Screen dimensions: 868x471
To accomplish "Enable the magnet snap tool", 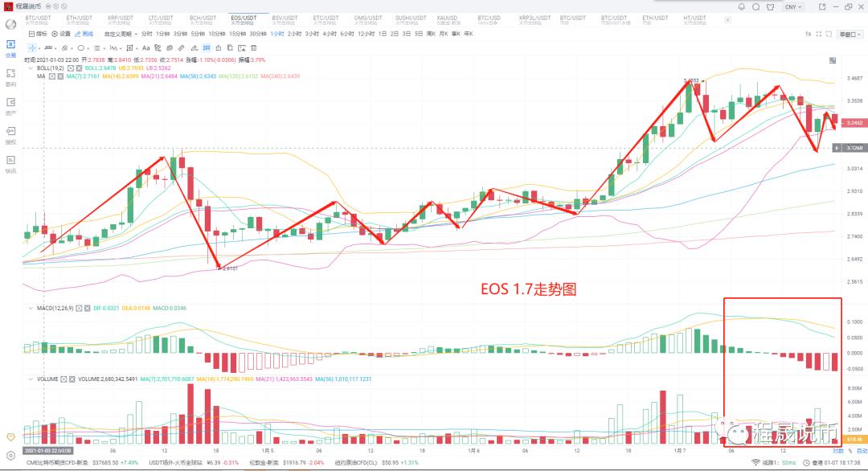I will click(x=206, y=47).
